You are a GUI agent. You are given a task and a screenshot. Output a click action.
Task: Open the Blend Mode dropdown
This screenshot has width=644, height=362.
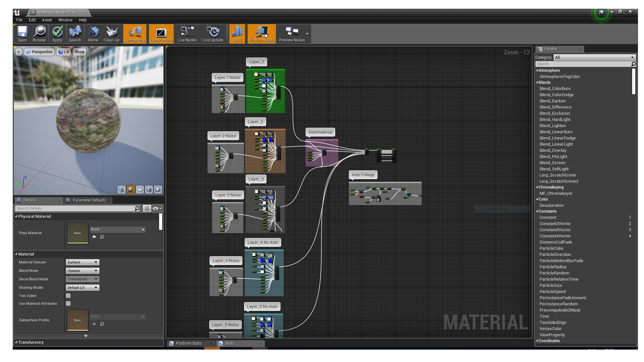click(83, 270)
